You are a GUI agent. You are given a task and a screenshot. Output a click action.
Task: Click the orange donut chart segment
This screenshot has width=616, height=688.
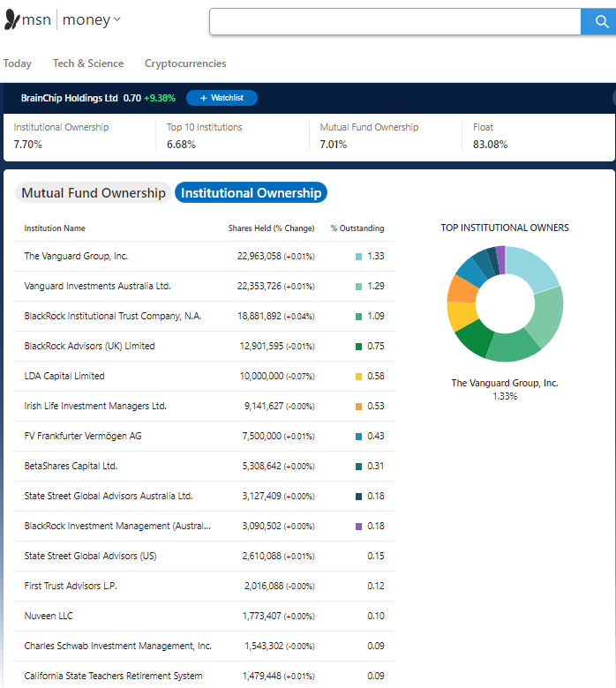click(462, 289)
